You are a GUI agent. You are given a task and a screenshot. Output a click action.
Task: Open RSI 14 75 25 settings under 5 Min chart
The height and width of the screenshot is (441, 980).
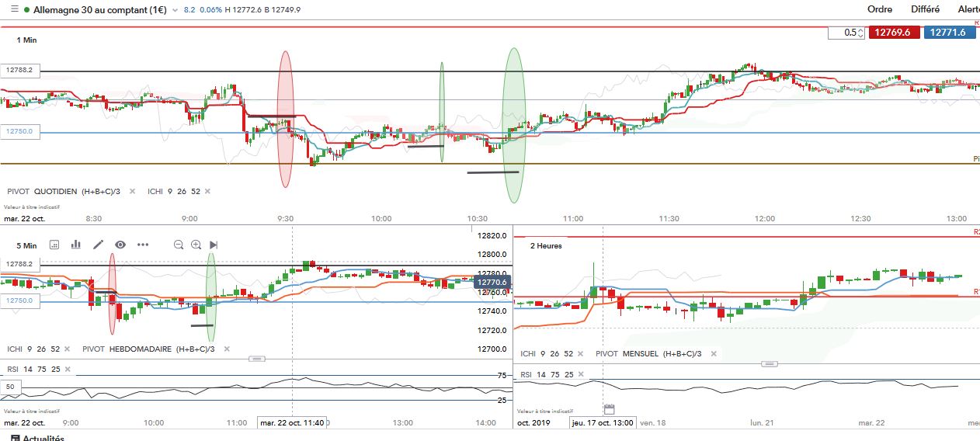tap(33, 370)
